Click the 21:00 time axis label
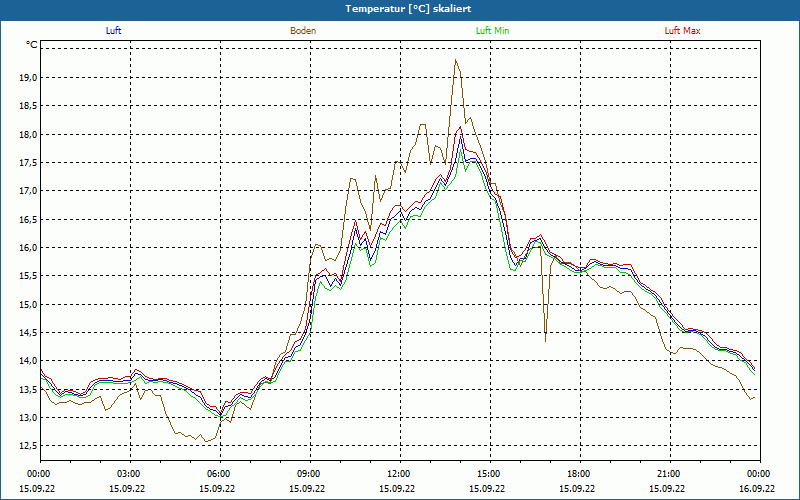The width and height of the screenshot is (800, 500). coord(670,474)
